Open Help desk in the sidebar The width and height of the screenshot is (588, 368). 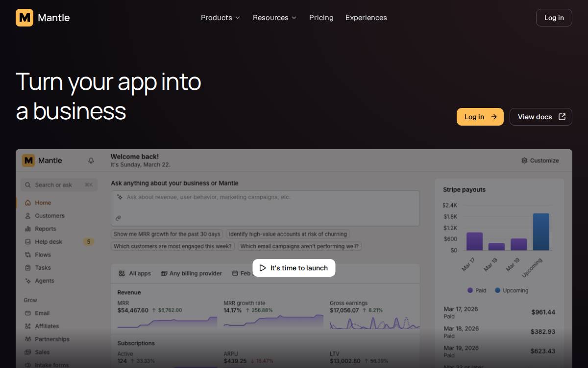tap(58, 242)
